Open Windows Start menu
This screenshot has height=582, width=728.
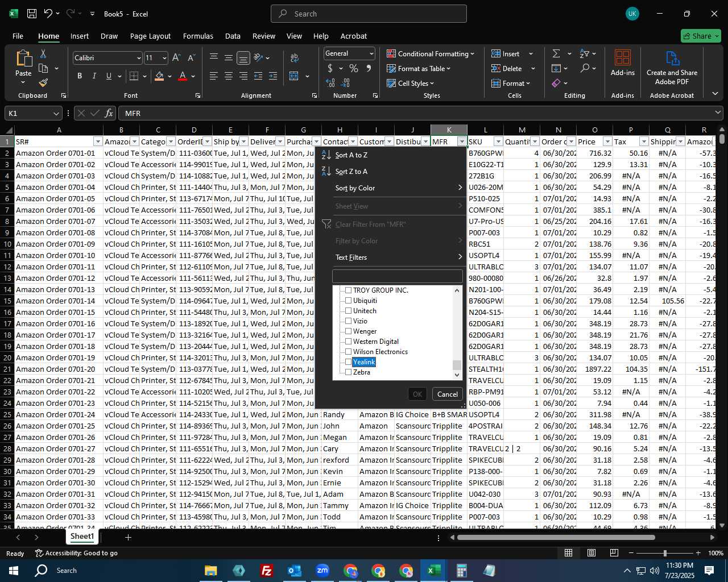point(14,571)
